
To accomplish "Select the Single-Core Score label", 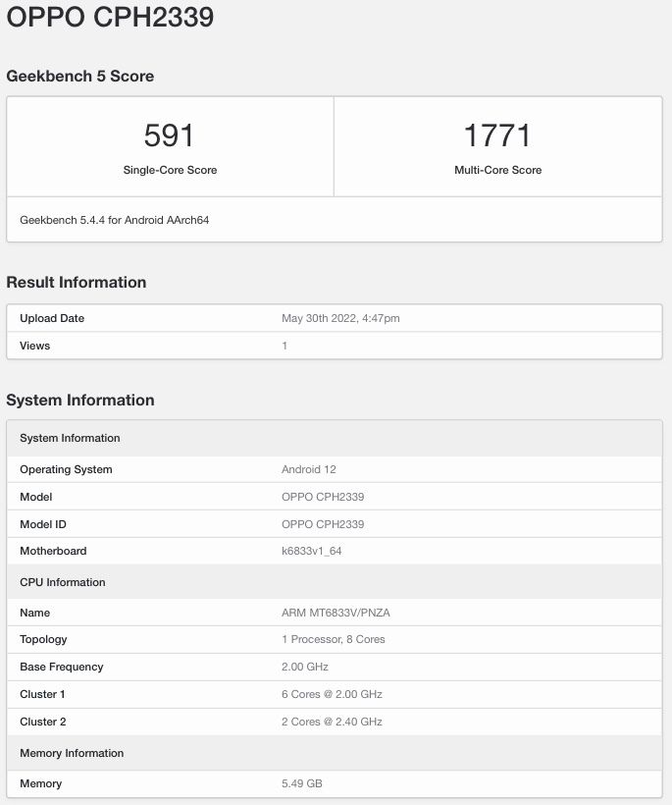I will pyautogui.click(x=170, y=170).
